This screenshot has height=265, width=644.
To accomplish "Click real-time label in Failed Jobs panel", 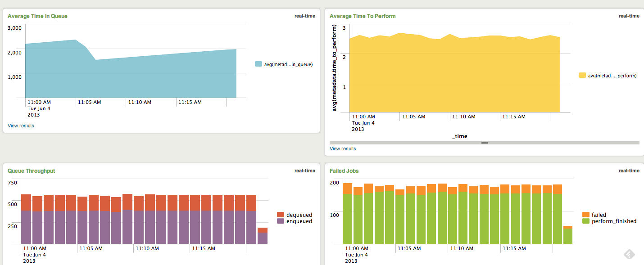I will coord(629,171).
